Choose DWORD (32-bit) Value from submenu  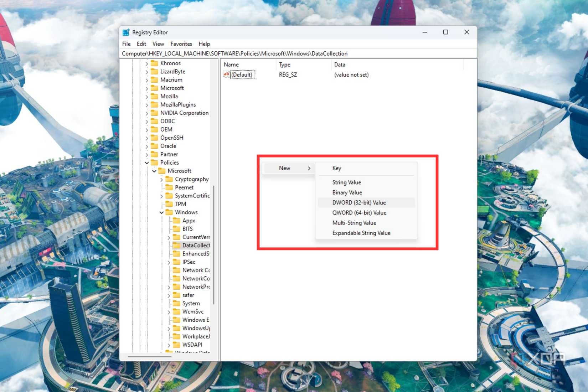pyautogui.click(x=366, y=202)
